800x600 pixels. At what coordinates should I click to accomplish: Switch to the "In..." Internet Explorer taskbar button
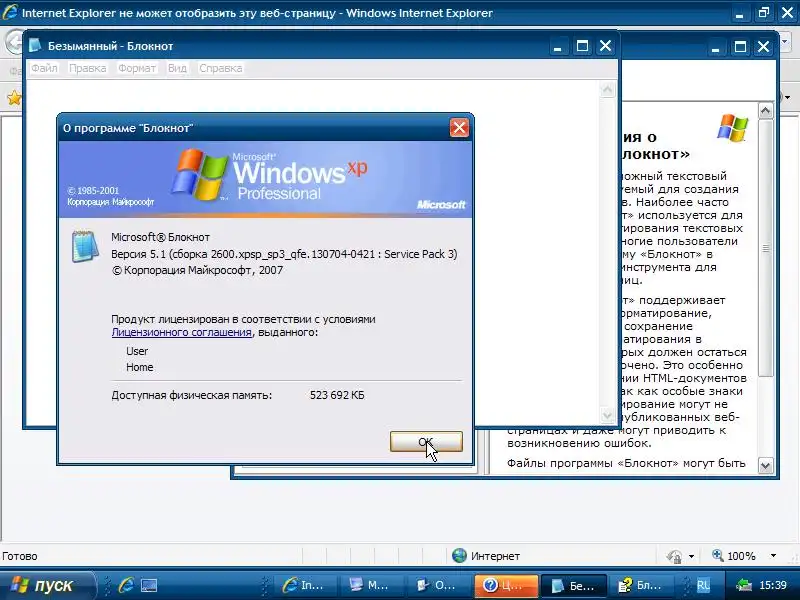click(304, 585)
